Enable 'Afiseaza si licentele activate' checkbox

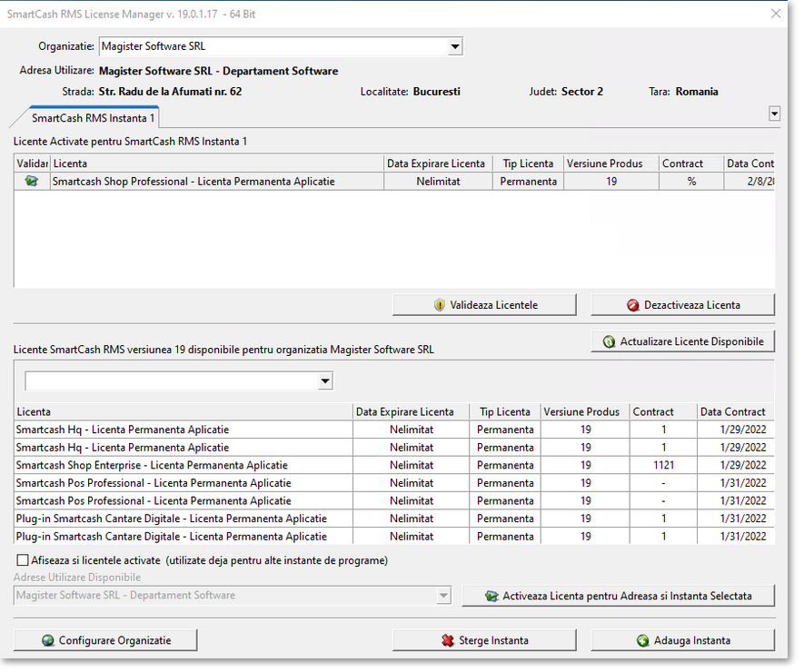23,560
